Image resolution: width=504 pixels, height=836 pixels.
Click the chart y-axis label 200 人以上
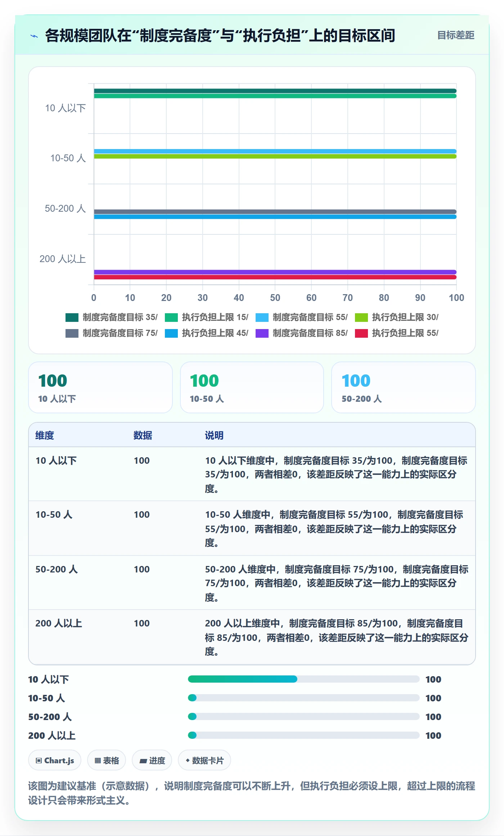tap(63, 259)
